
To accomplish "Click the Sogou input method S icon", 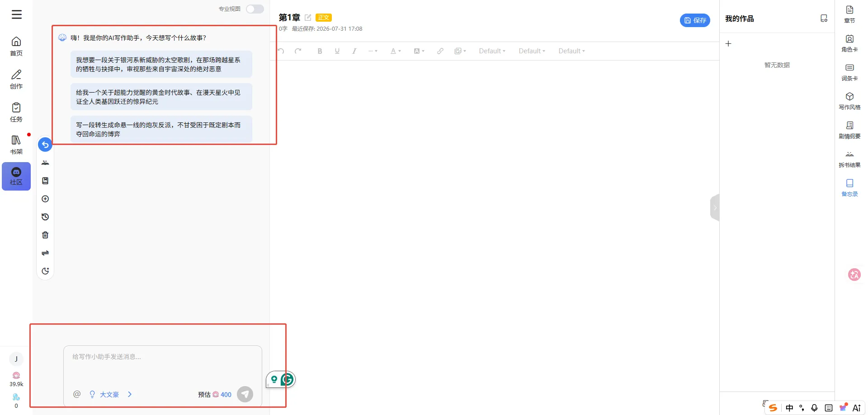I will tap(773, 408).
